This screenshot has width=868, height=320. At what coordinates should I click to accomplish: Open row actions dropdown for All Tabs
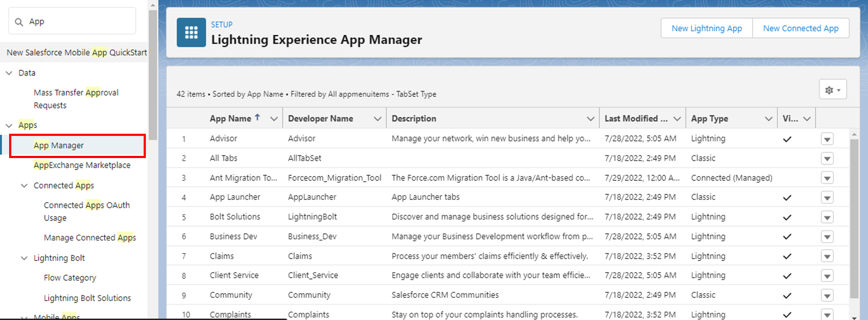pyautogui.click(x=827, y=158)
